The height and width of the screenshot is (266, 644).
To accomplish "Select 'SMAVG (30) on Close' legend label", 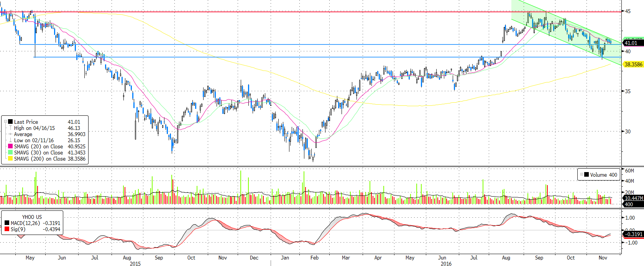I will (x=38, y=153).
